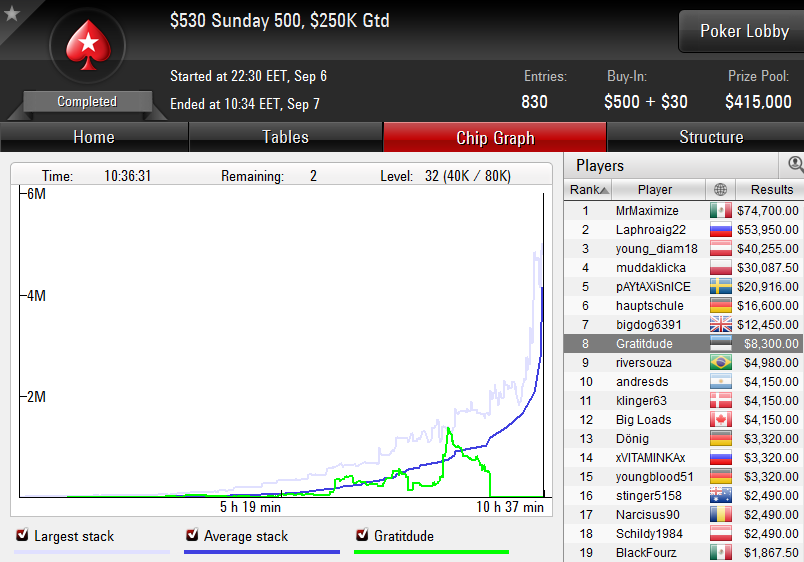Click the Austria flag beside Schildy1984

(x=720, y=533)
